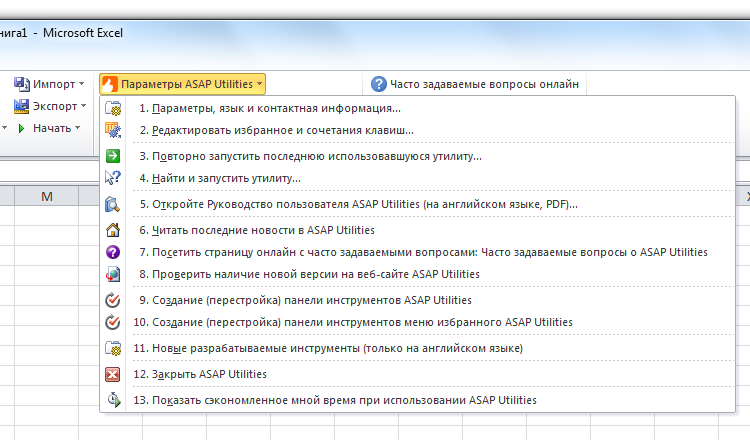Image resolution: width=750 pixels, height=440 pixels.
Task: Click the cursor question-mark icon of item 4
Action: (113, 178)
